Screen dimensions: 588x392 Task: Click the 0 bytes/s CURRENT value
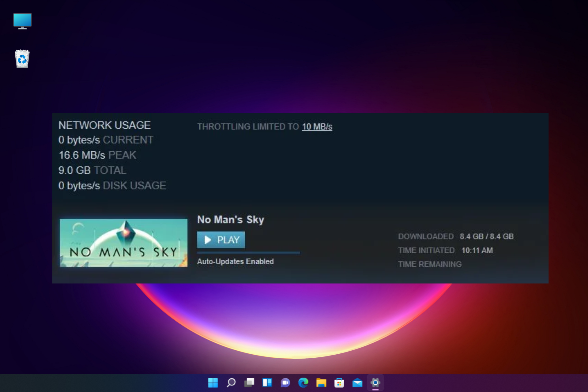point(79,140)
